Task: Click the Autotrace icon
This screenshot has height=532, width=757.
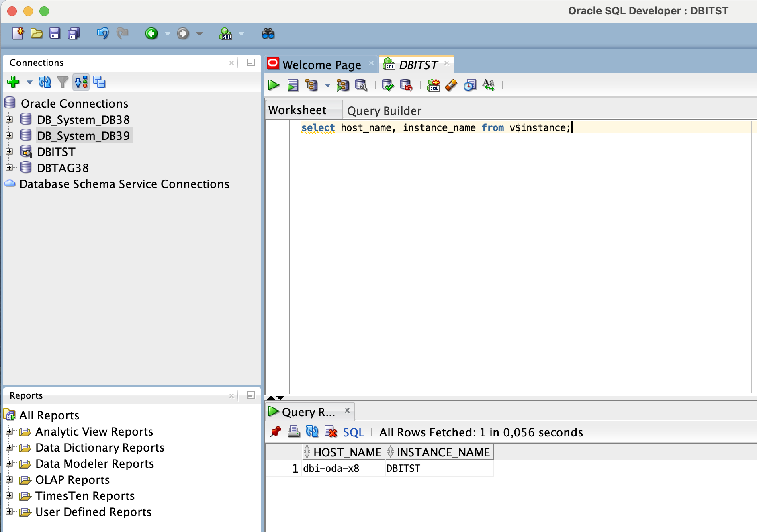Action: click(x=343, y=85)
